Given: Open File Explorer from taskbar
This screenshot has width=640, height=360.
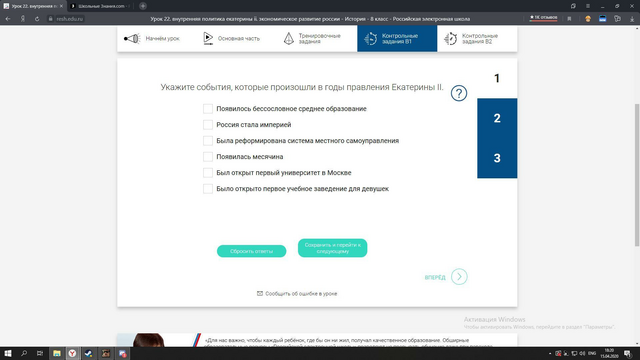Looking at the screenshot, I should coord(57,353).
